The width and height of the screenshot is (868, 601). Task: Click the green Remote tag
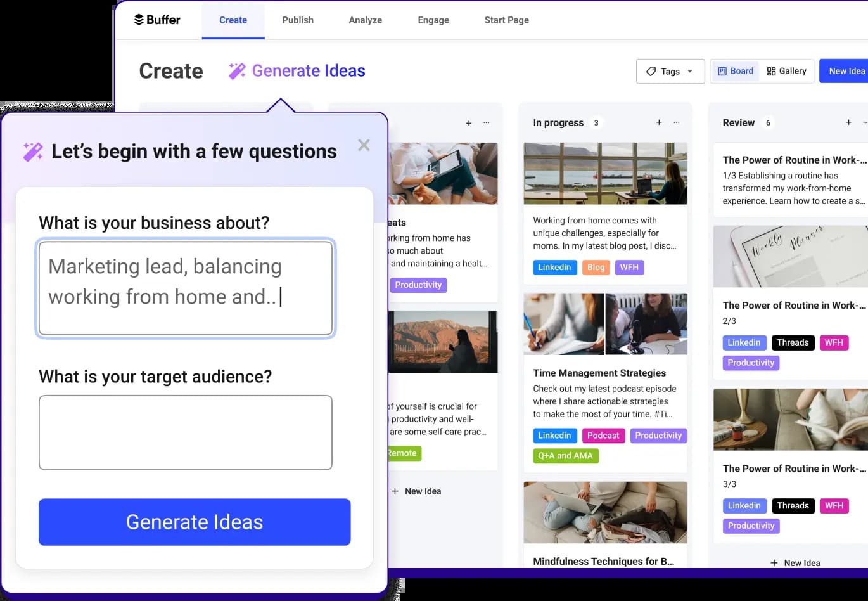point(404,453)
